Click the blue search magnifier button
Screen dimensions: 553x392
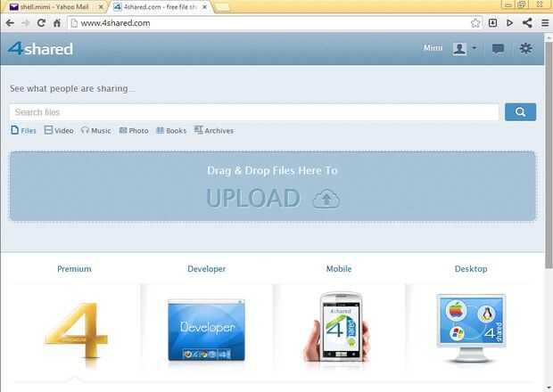coord(520,112)
